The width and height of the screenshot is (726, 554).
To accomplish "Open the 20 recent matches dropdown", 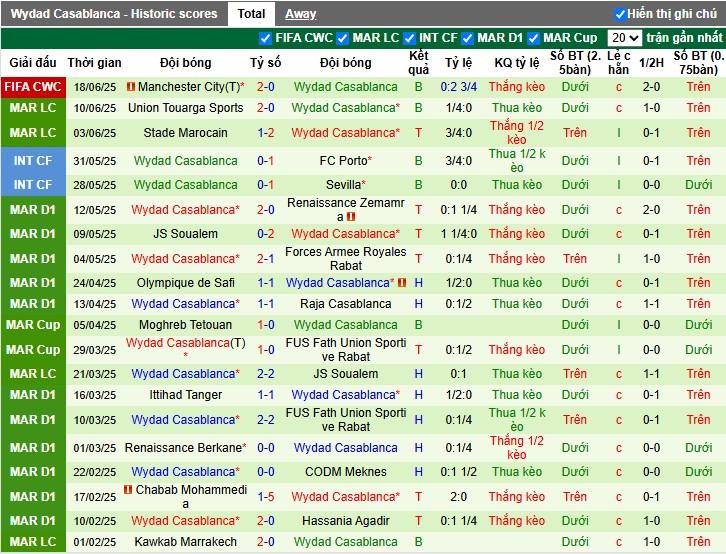I will [x=625, y=38].
